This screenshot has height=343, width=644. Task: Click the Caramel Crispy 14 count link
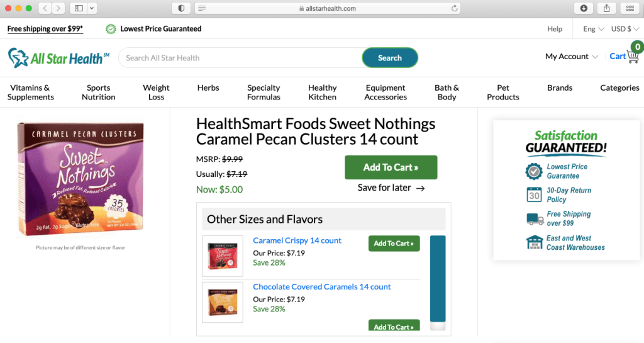coord(297,240)
